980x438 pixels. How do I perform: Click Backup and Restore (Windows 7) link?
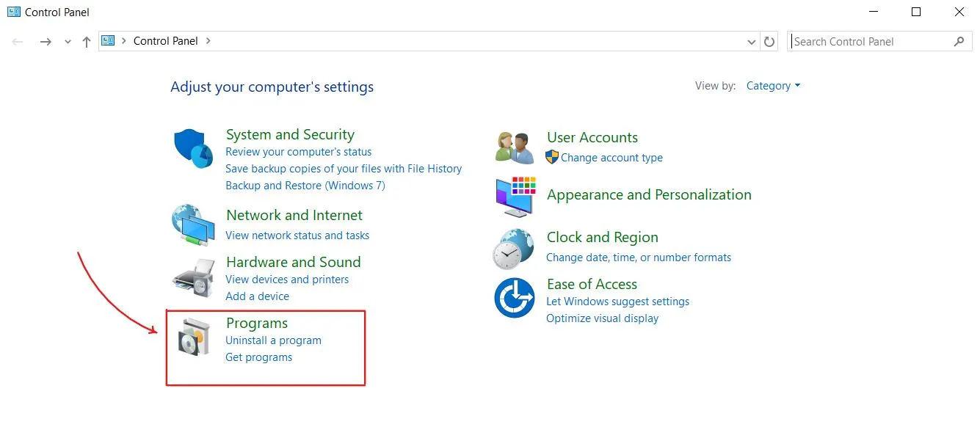[x=305, y=186]
